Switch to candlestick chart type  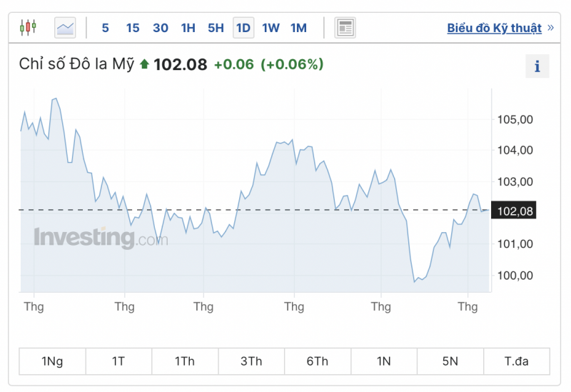pos(28,27)
